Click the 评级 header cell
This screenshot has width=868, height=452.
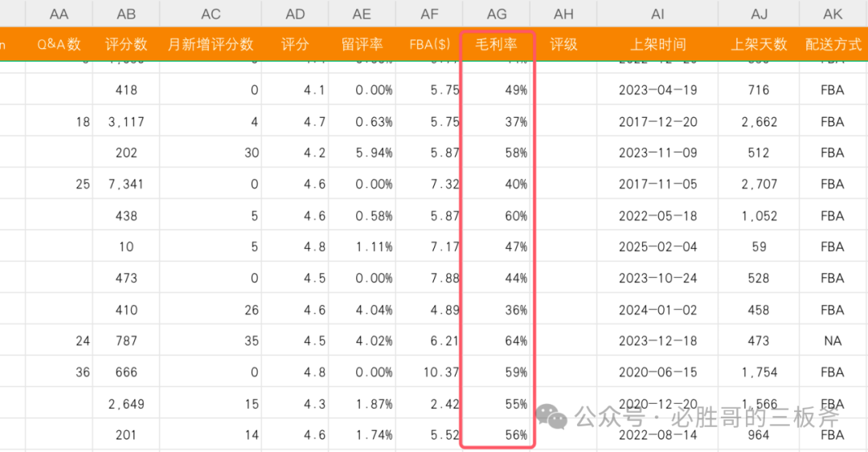click(563, 44)
